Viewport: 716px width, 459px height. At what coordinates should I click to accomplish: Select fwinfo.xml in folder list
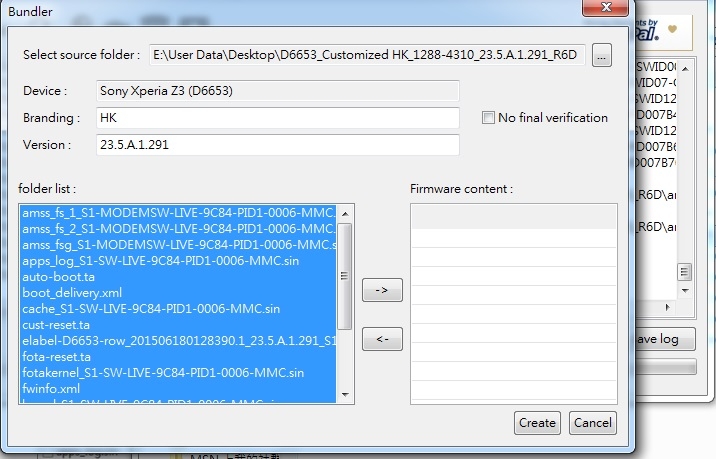click(x=178, y=389)
